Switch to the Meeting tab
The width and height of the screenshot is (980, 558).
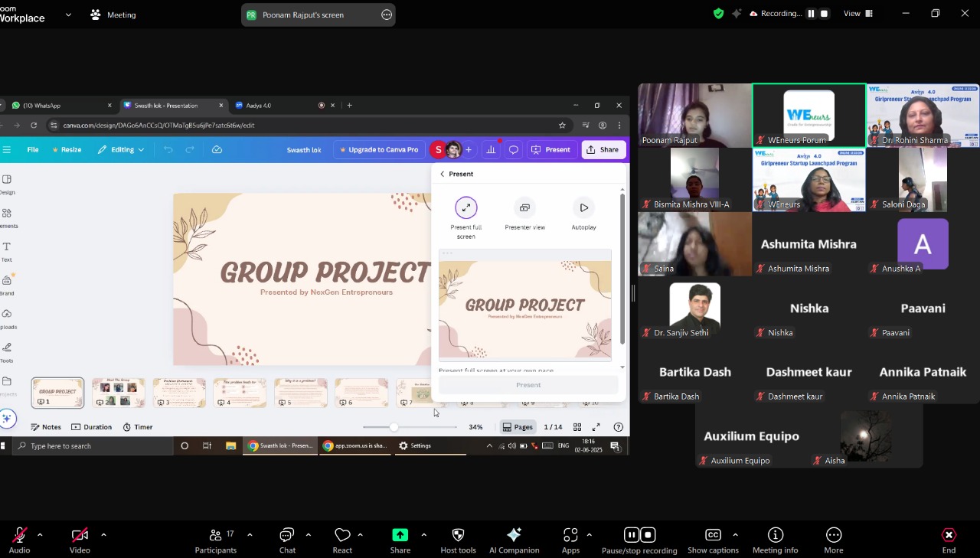(113, 15)
